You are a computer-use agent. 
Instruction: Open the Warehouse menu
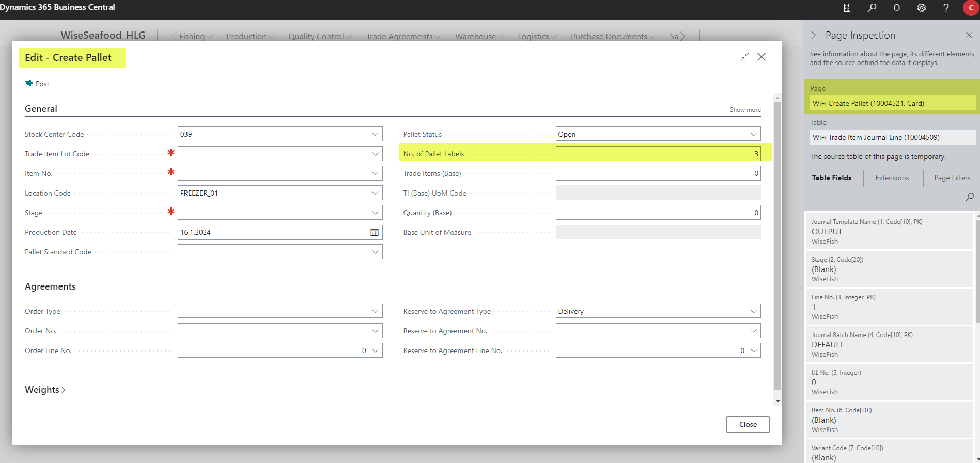478,36
